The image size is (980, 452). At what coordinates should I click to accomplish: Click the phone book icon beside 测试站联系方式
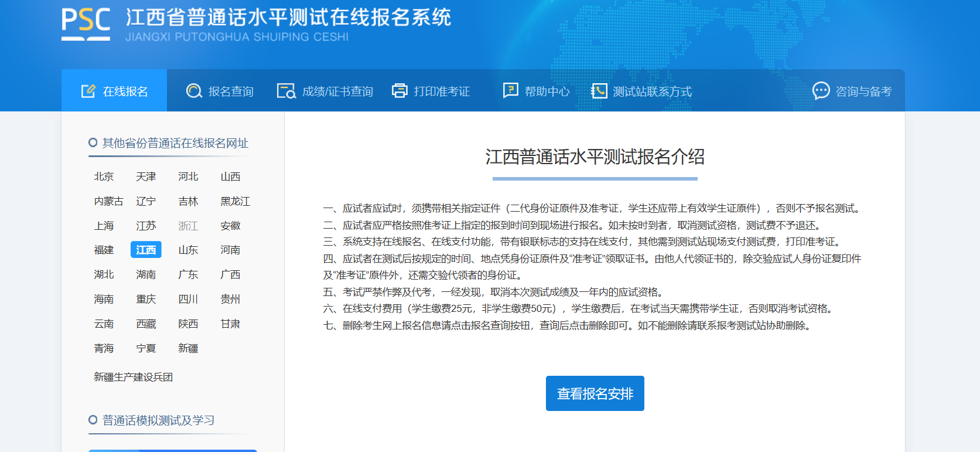[x=599, y=91]
